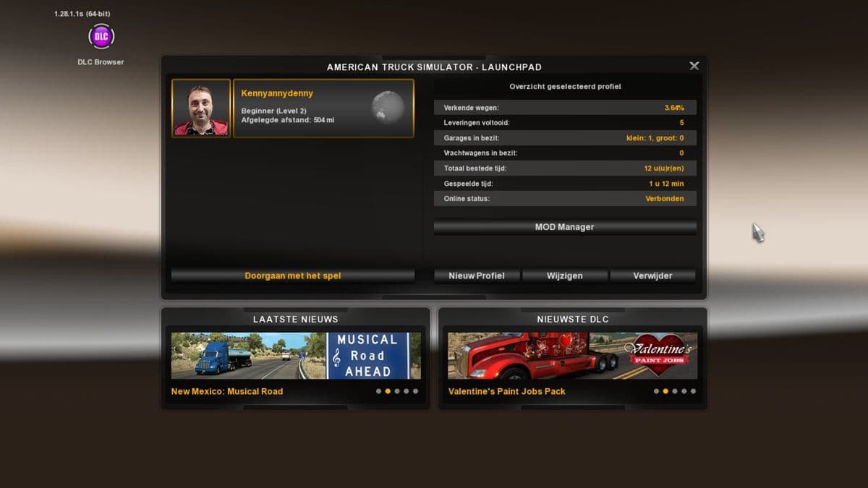Open the MOD Manager

point(565,227)
